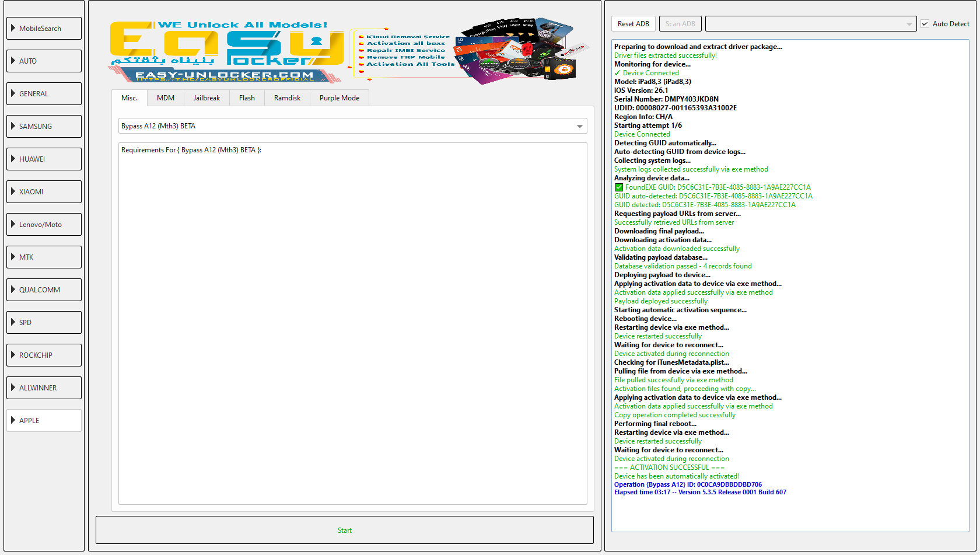
Task: Click the 'iOS Version: 26.1' log line
Action: click(x=641, y=90)
